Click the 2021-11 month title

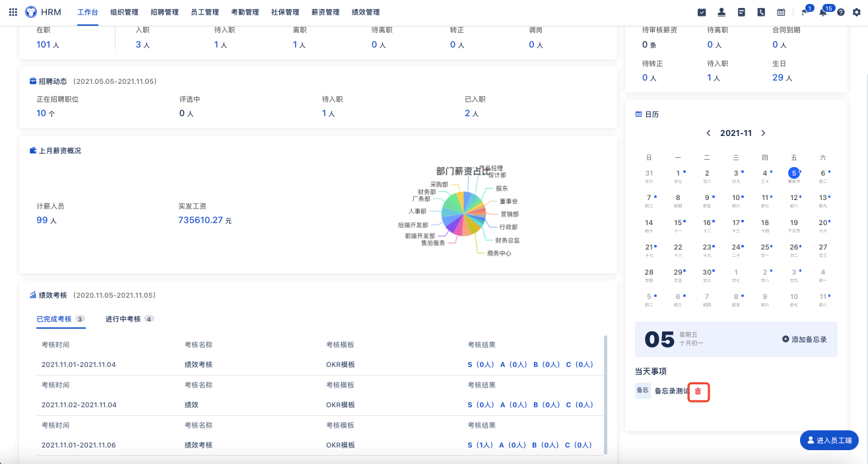coord(736,133)
